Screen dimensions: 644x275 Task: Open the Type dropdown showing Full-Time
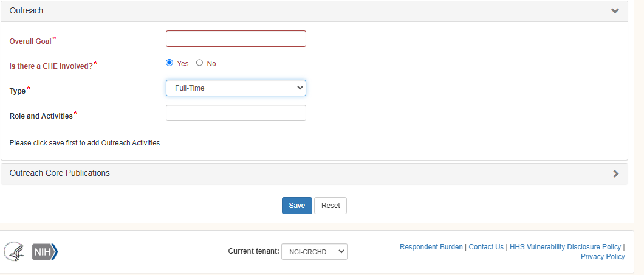(236, 88)
